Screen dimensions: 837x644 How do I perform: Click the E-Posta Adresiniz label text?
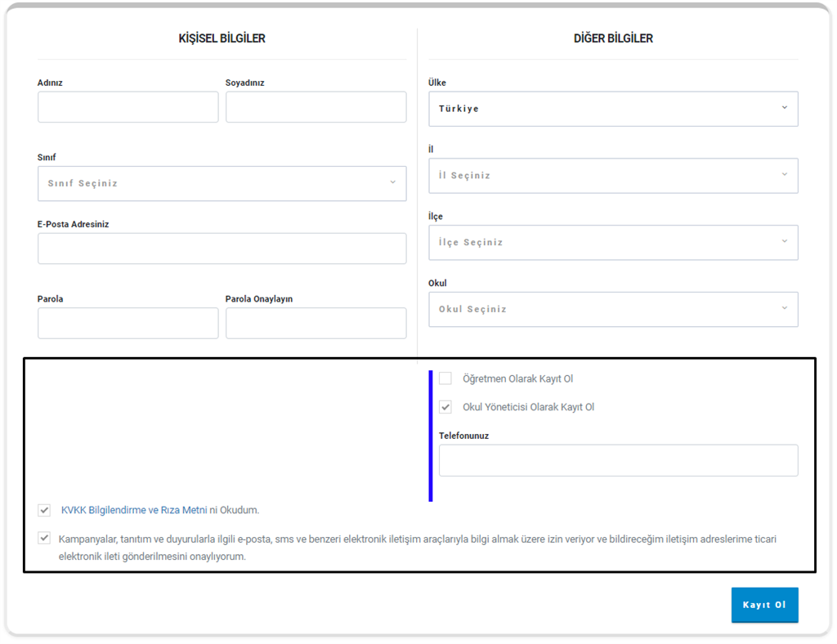point(73,224)
